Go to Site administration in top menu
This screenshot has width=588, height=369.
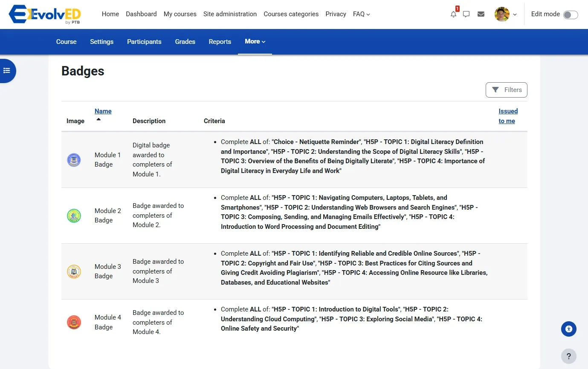[x=230, y=14]
